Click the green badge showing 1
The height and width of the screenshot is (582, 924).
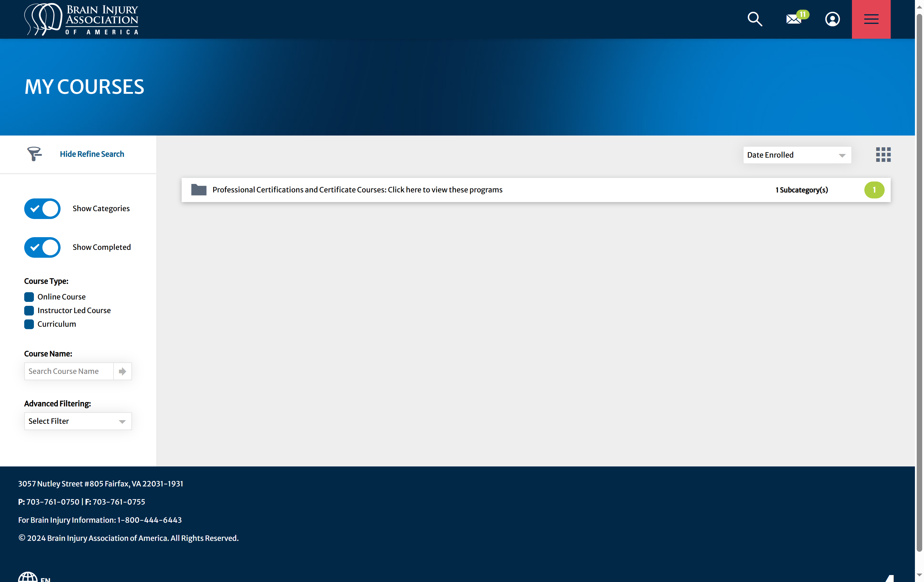(x=874, y=190)
